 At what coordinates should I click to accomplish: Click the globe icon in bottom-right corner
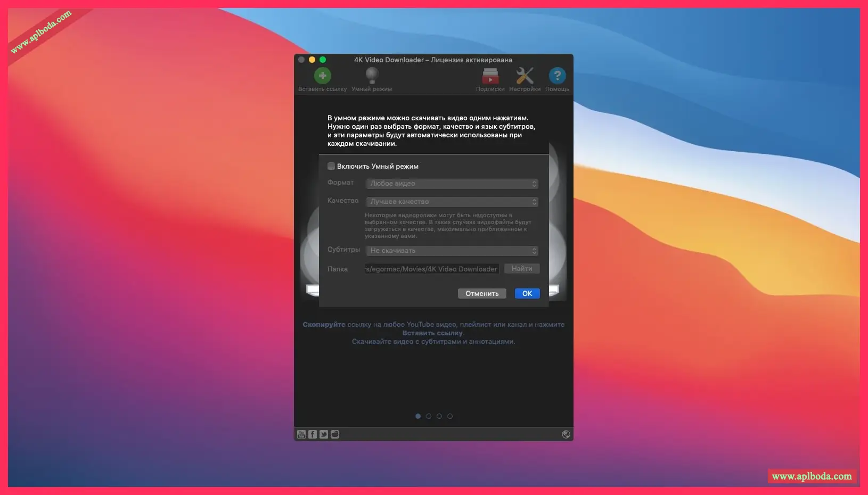[x=566, y=434]
